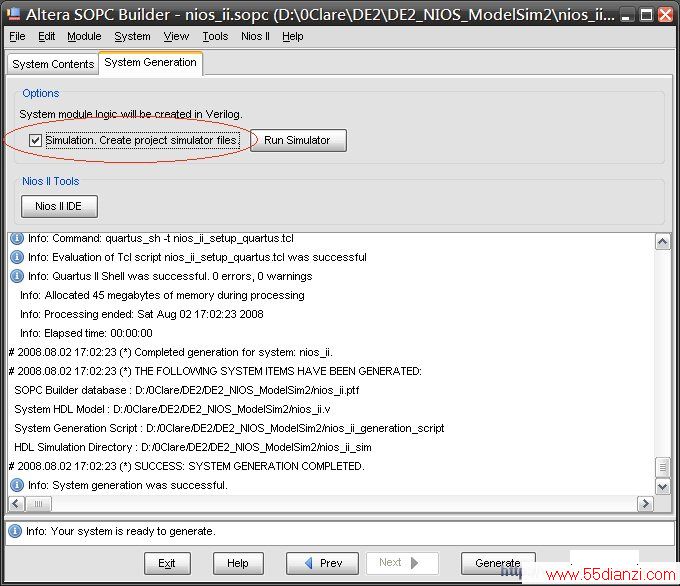680x586 pixels.
Task: Launch the Nios II IDE button
Action: (59, 206)
